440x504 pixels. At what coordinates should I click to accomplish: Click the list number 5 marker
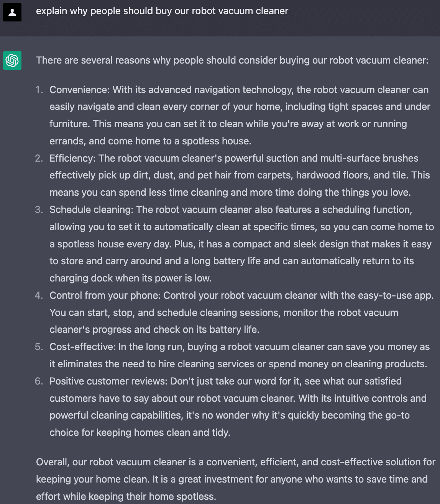(x=39, y=347)
